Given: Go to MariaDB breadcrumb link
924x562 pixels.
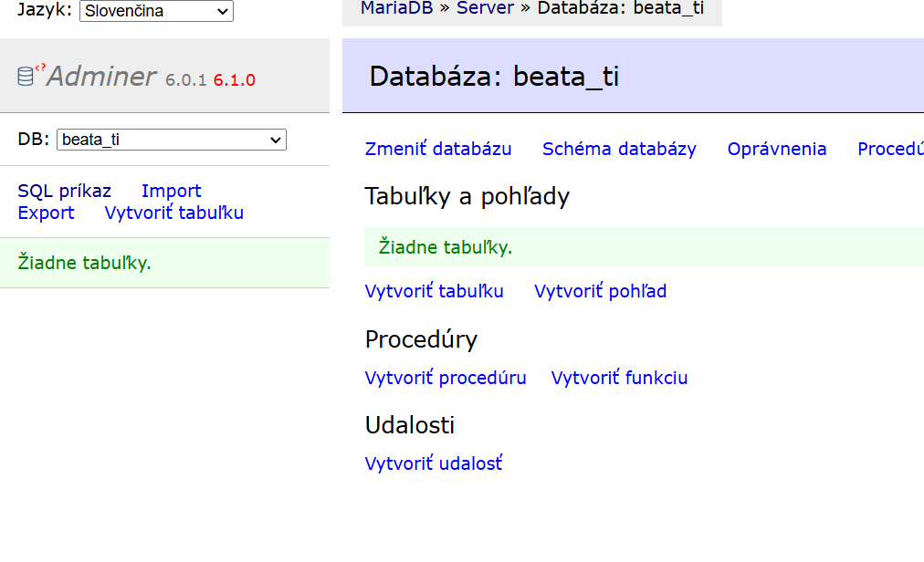Looking at the screenshot, I should pos(396,8).
